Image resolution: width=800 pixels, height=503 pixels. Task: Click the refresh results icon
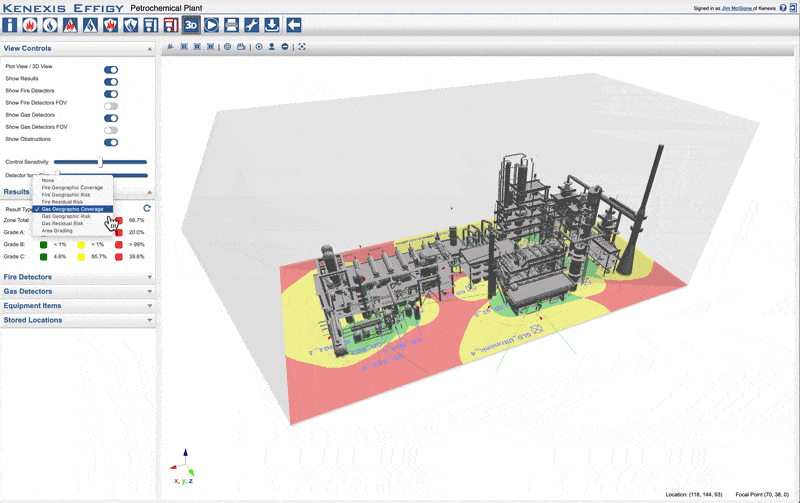(x=147, y=208)
